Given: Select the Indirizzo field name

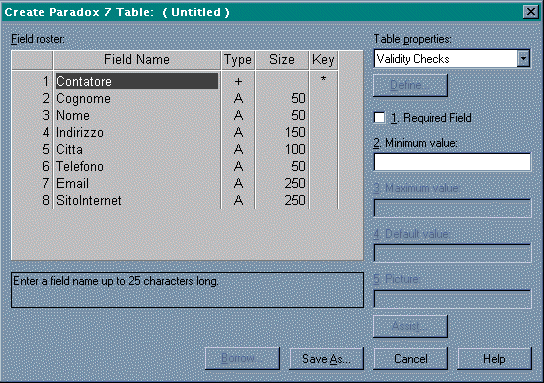Looking at the screenshot, I should (137, 133).
